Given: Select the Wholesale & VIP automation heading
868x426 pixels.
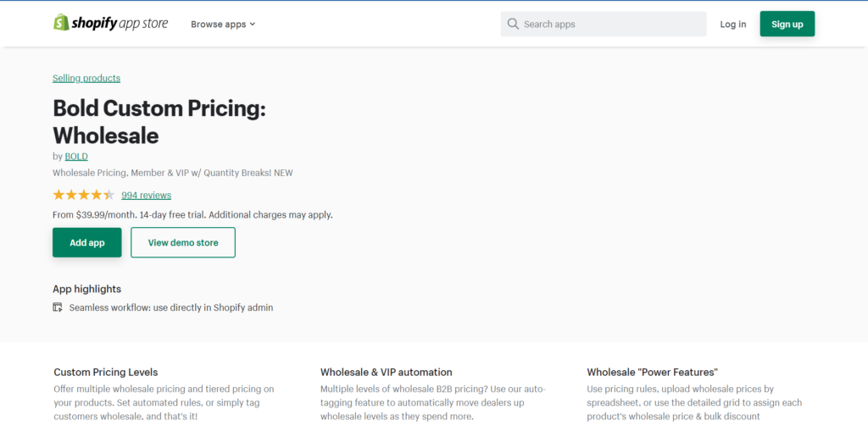Looking at the screenshot, I should click(386, 372).
